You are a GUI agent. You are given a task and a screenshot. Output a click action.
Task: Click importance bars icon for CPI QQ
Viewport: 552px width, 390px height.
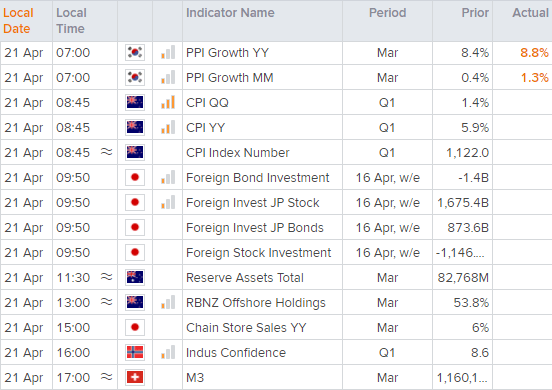(168, 102)
